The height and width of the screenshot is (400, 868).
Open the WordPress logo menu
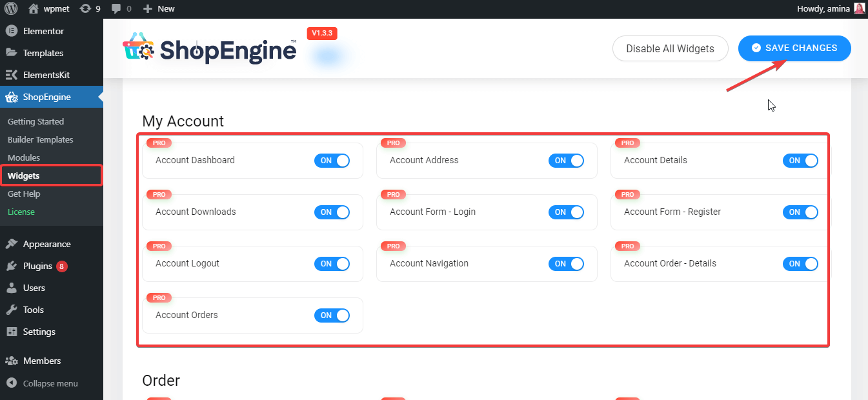11,8
